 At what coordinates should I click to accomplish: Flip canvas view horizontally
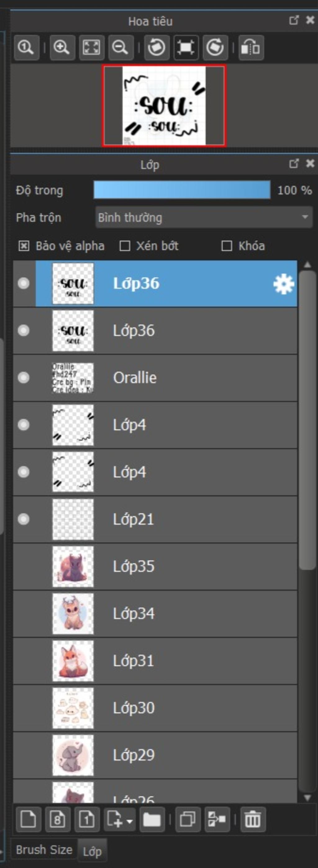pos(251,48)
